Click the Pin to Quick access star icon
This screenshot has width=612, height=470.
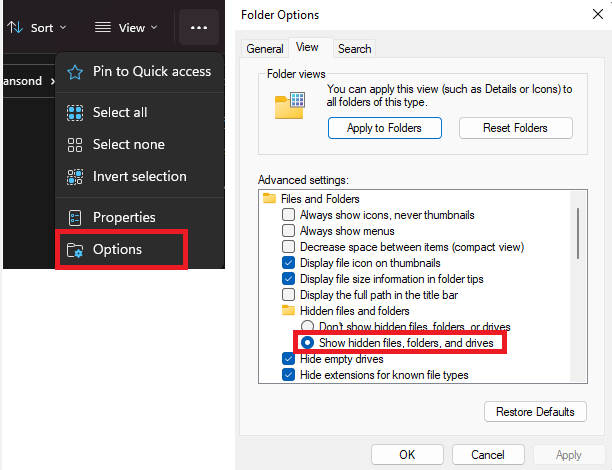[75, 72]
